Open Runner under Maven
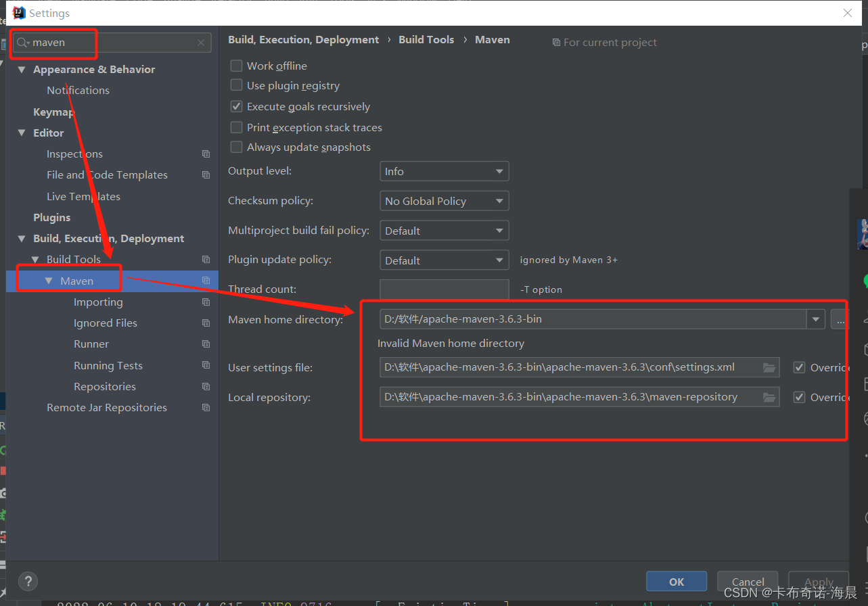Image resolution: width=868 pixels, height=606 pixels. 91,344
